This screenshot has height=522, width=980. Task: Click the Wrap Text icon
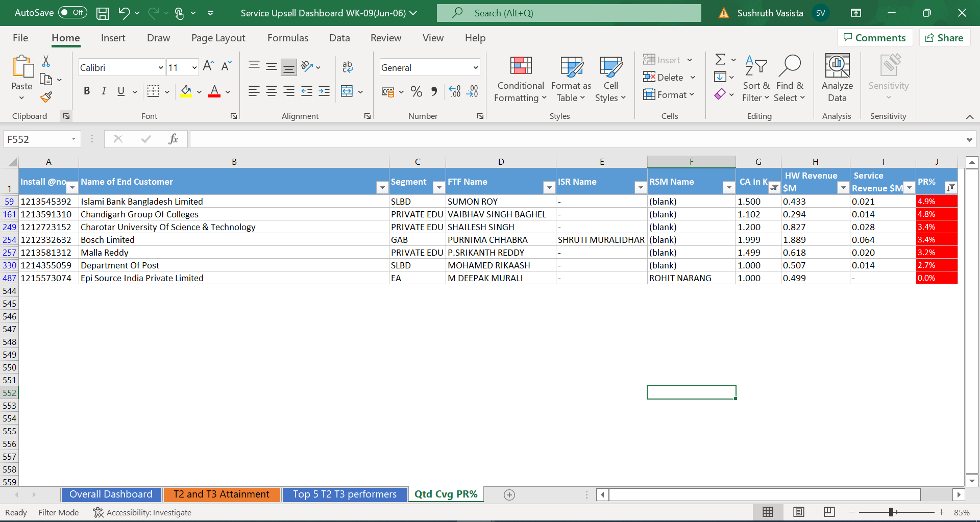click(348, 67)
